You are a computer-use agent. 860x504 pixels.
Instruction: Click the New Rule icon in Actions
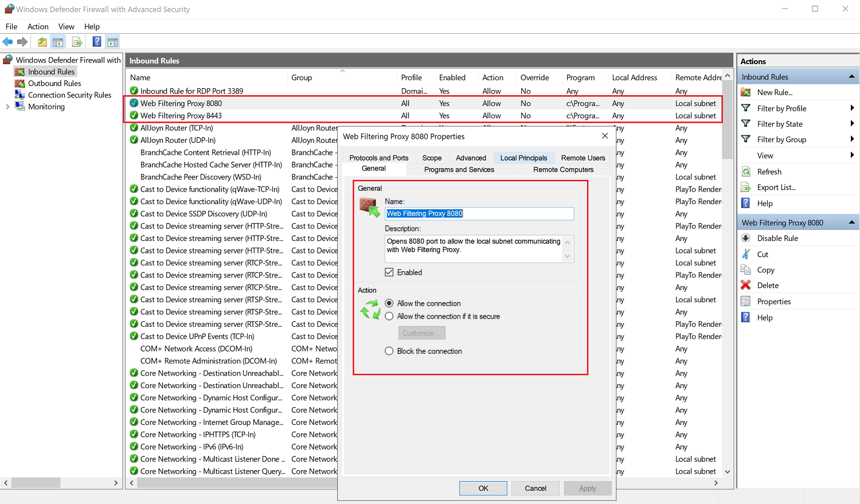pyautogui.click(x=746, y=92)
